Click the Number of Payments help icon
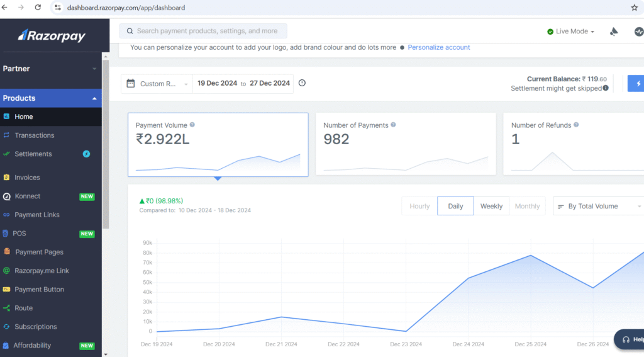Screen dimensions: 644x357 pyautogui.click(x=394, y=125)
